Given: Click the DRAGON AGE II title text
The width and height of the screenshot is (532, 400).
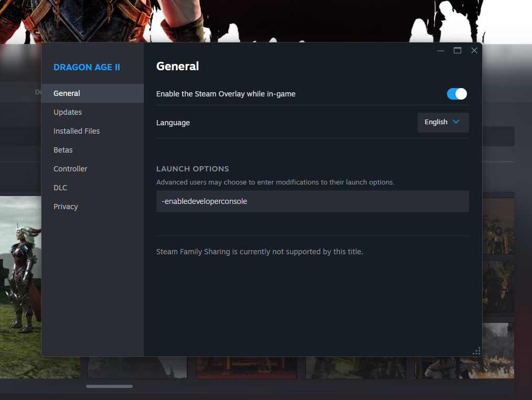Looking at the screenshot, I should (87, 67).
